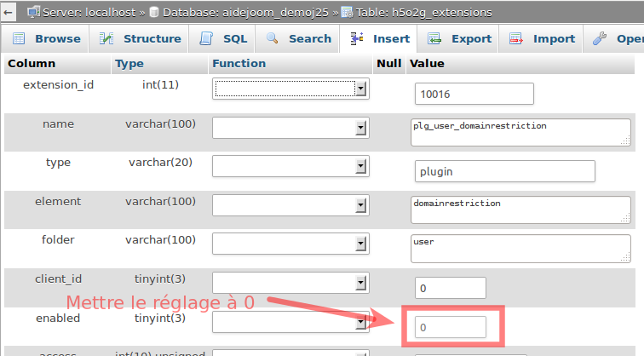
Task: Click the Search magnifier icon
Action: (x=273, y=38)
